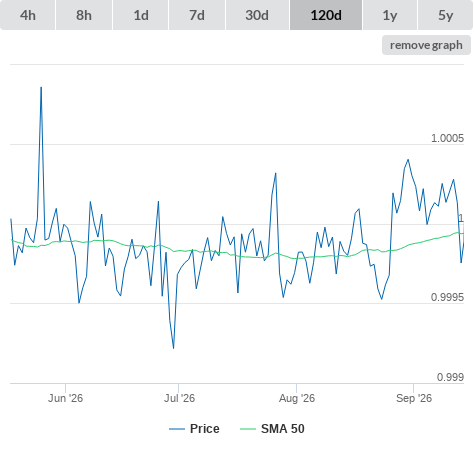The width and height of the screenshot is (474, 455).
Task: Click the remove graph button
Action: 426,45
